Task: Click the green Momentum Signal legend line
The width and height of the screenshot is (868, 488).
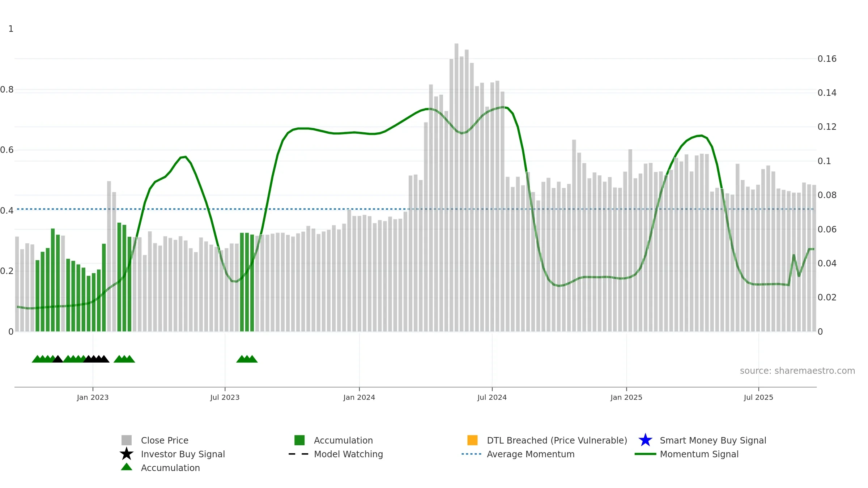Action: [645, 454]
